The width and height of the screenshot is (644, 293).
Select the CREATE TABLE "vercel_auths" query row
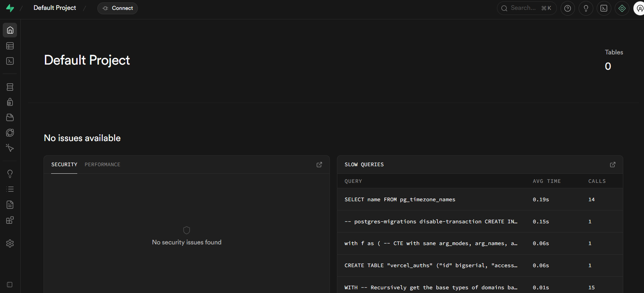coord(480,265)
